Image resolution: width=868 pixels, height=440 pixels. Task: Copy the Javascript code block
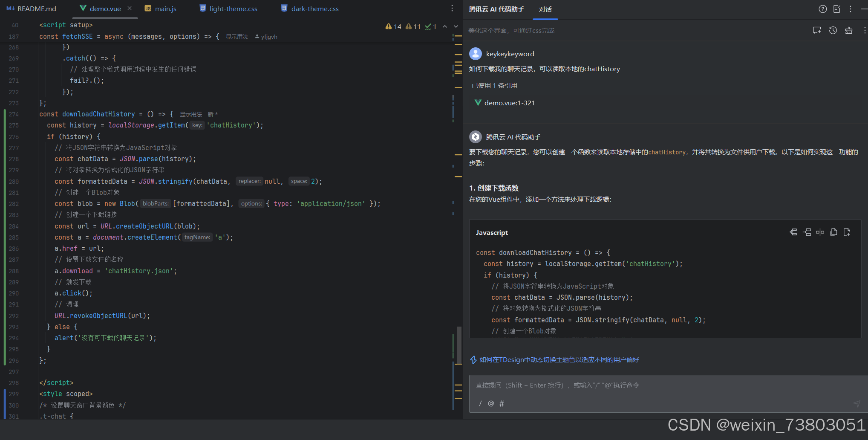click(834, 232)
